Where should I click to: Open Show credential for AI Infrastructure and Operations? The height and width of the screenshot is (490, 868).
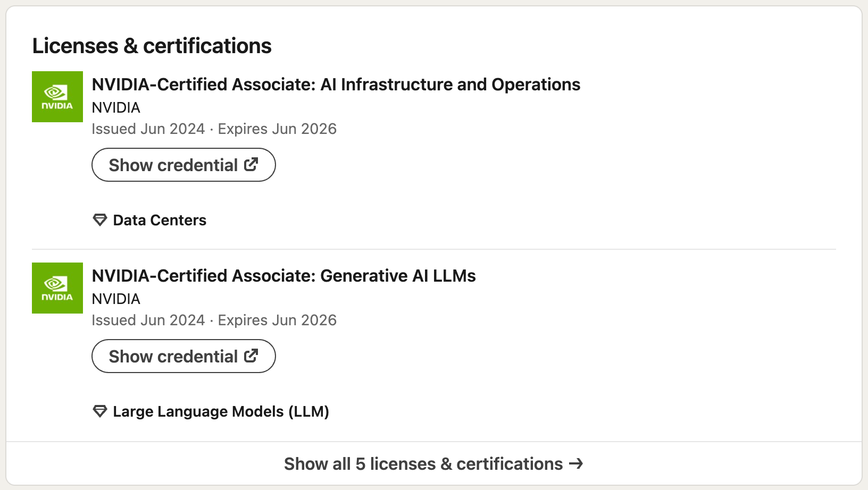tap(183, 165)
